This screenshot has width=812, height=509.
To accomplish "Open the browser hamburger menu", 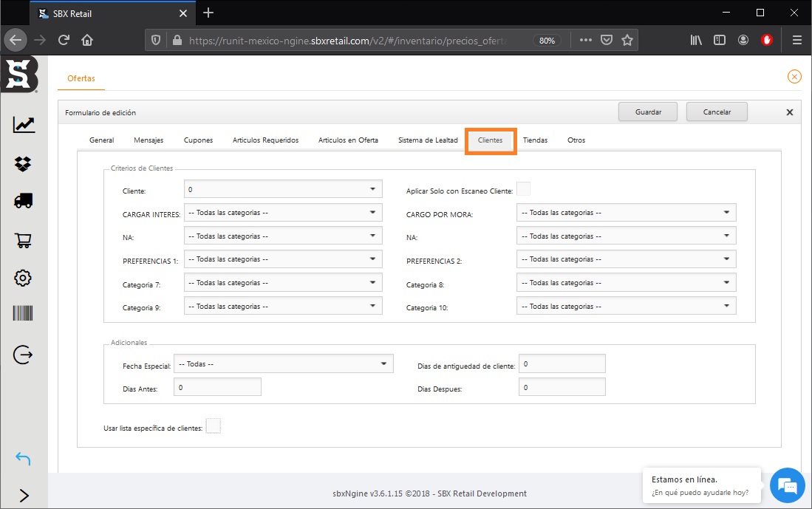I will click(797, 40).
